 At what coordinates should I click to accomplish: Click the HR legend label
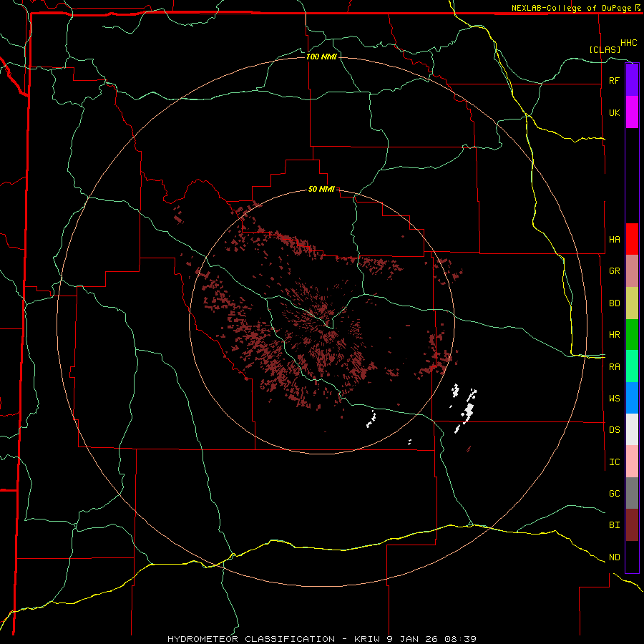pyautogui.click(x=614, y=335)
